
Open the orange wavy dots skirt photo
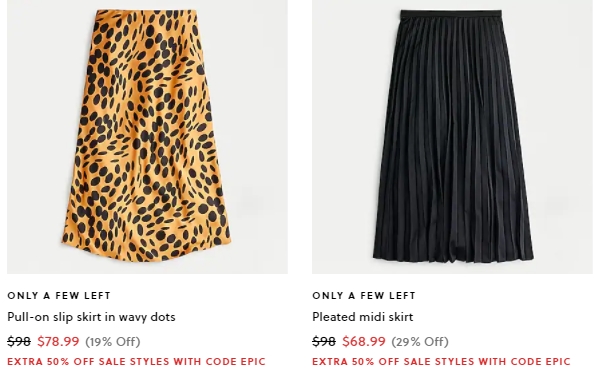pyautogui.click(x=147, y=137)
